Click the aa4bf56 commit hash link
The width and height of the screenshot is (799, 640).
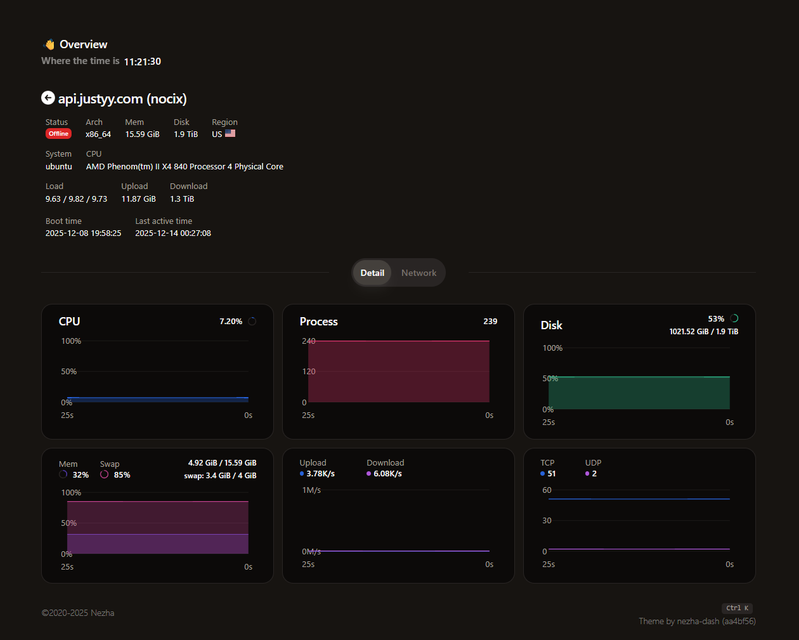pos(739,621)
